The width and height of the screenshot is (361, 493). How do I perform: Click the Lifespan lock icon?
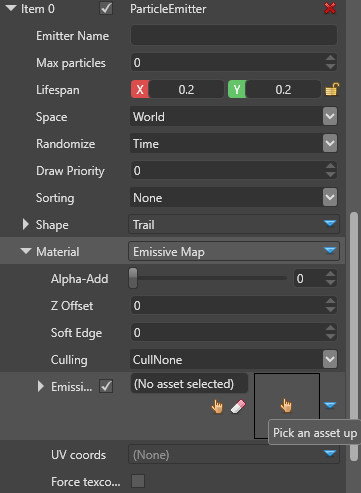(332, 89)
